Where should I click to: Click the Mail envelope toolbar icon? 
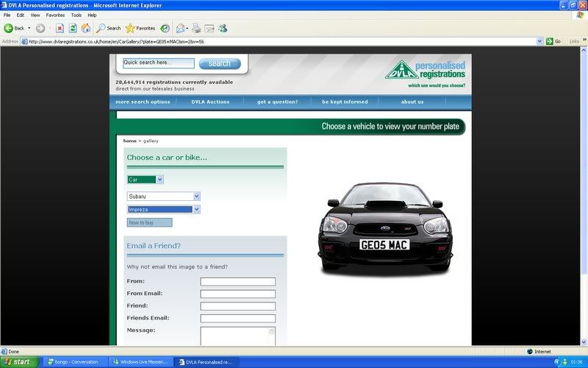click(x=180, y=28)
